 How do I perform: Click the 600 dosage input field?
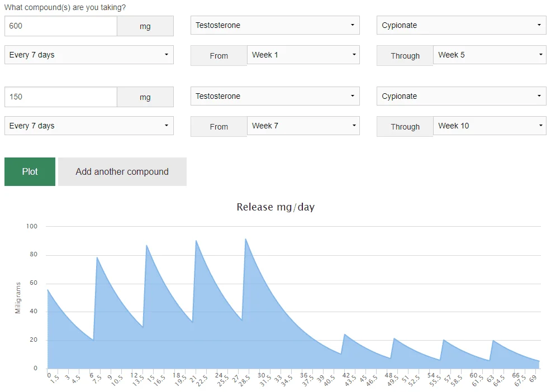(60, 26)
